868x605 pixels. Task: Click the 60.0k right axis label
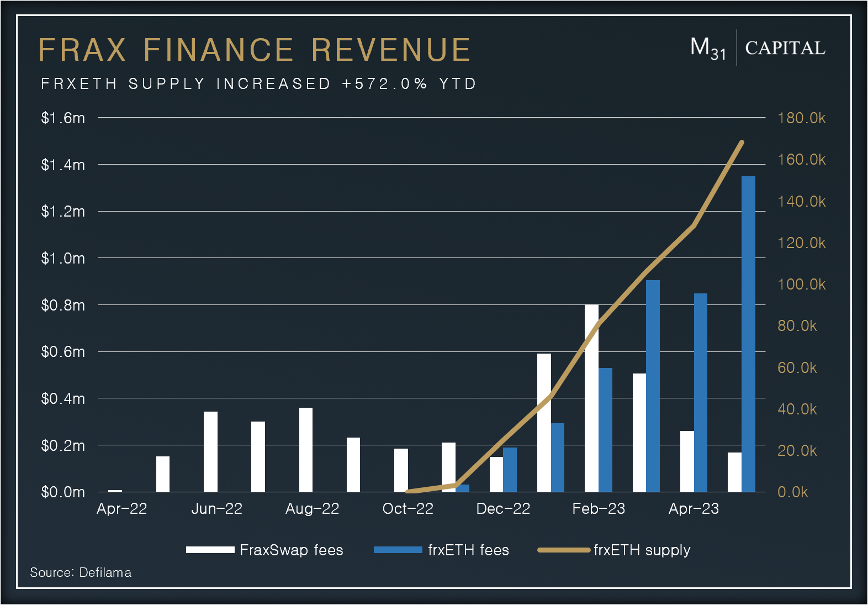pos(797,368)
